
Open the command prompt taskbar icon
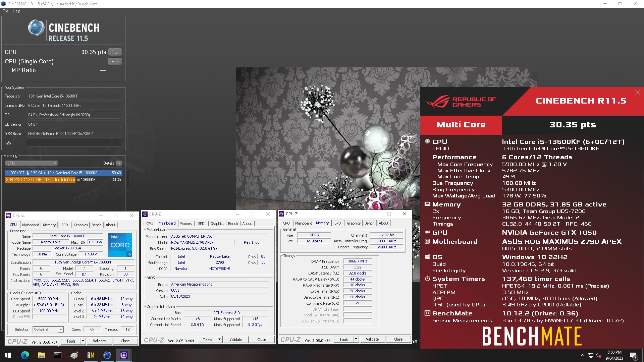58,355
